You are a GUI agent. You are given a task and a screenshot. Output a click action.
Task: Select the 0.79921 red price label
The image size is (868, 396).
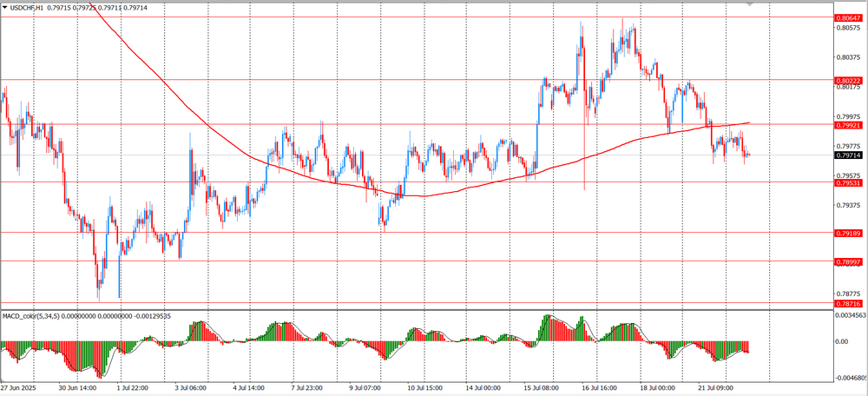pos(847,124)
